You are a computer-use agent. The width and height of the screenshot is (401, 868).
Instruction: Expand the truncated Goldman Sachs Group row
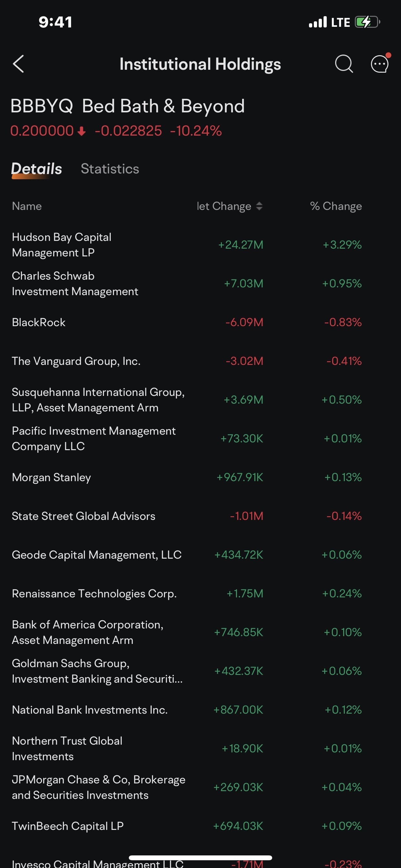pyautogui.click(x=135, y=671)
